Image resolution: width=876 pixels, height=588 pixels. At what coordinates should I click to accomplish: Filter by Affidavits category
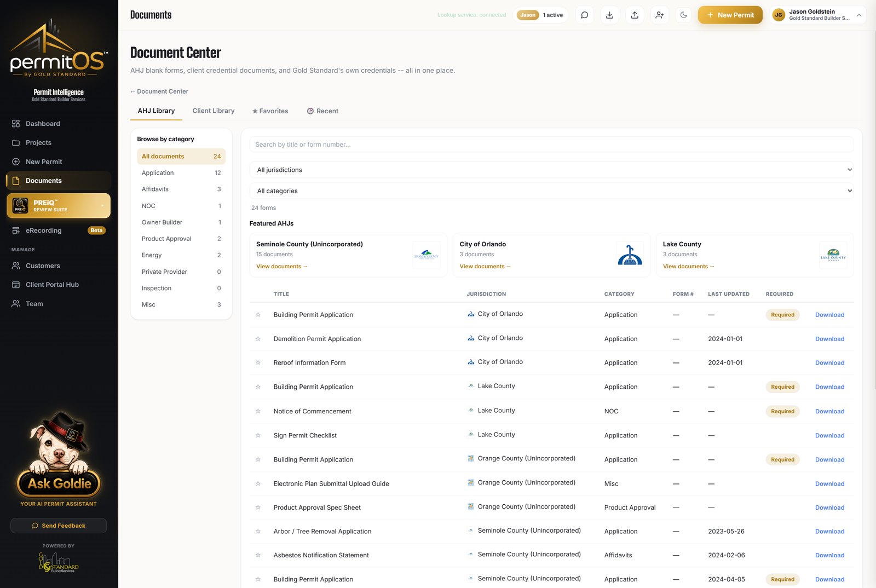181,189
